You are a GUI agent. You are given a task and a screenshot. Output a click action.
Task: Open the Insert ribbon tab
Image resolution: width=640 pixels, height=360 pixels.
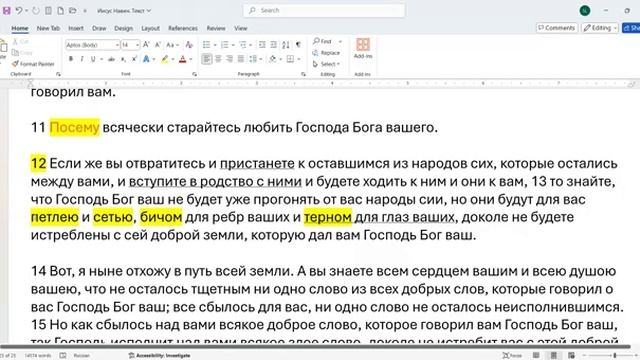tap(76, 28)
